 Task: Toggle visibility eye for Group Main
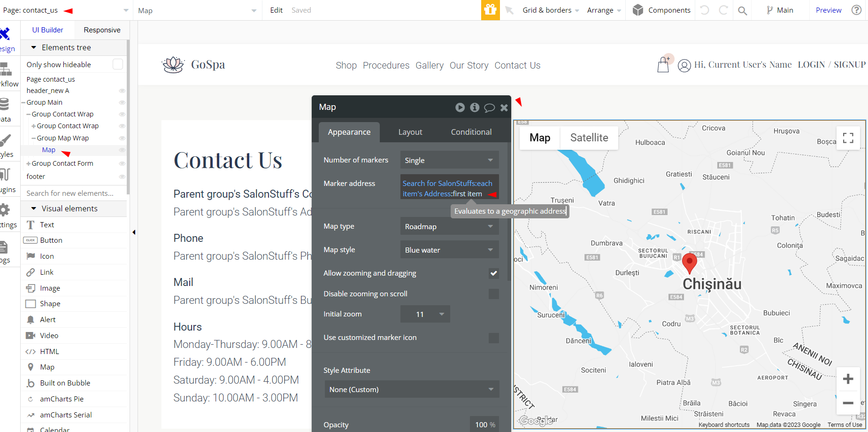tap(122, 102)
